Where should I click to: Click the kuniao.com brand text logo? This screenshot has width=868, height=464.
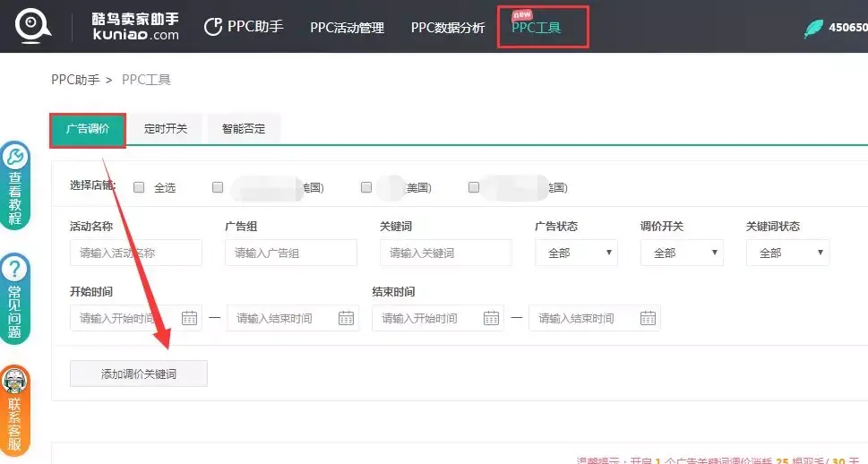pos(135,27)
